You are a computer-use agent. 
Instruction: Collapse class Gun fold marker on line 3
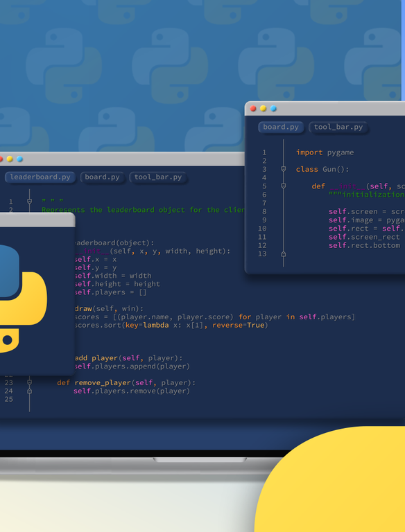(284, 169)
